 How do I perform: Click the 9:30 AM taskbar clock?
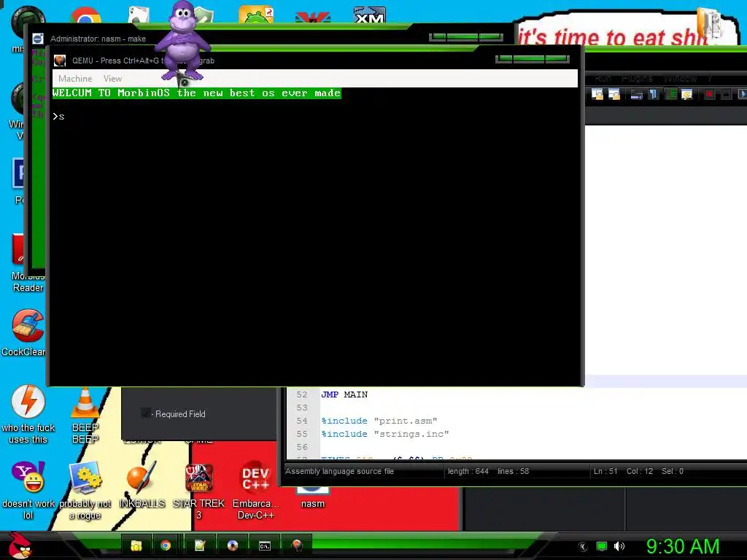683,546
